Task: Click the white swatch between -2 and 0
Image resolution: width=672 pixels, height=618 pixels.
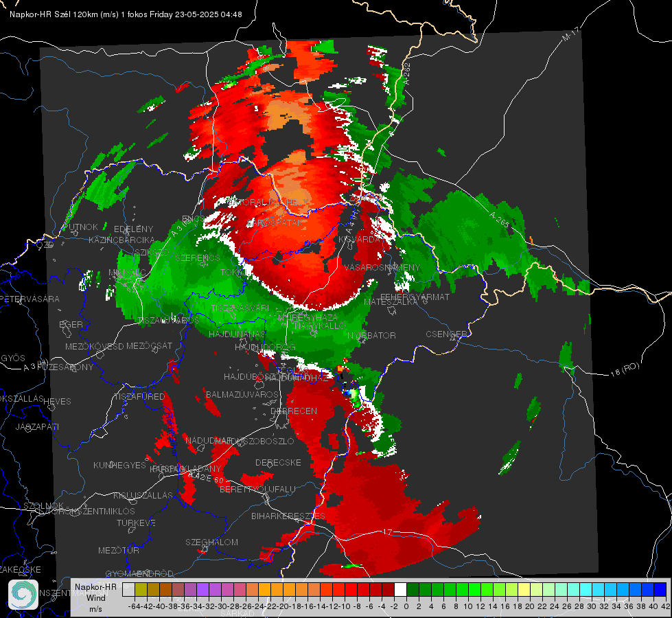Action: (x=400, y=590)
